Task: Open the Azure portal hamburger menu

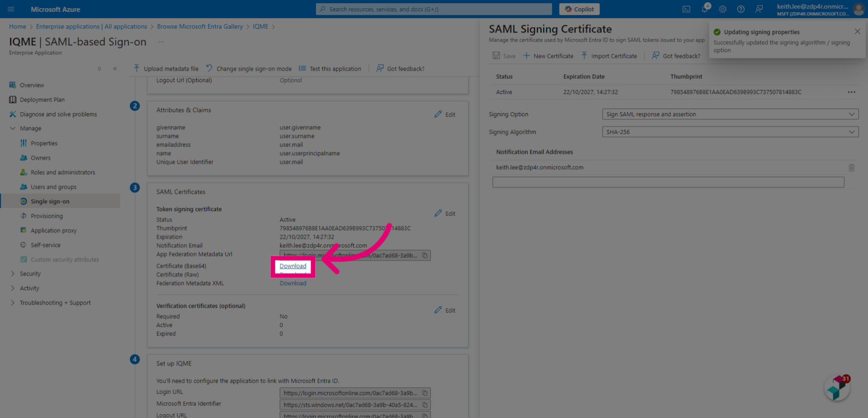Action: [x=11, y=9]
